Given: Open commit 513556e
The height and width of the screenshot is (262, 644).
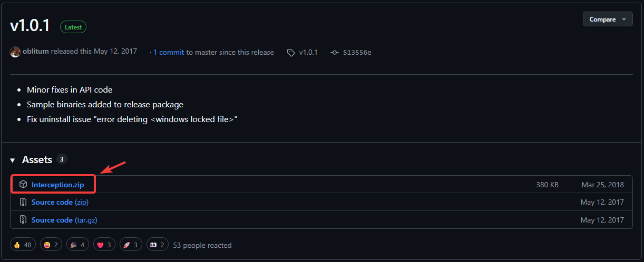Looking at the screenshot, I should point(357,52).
